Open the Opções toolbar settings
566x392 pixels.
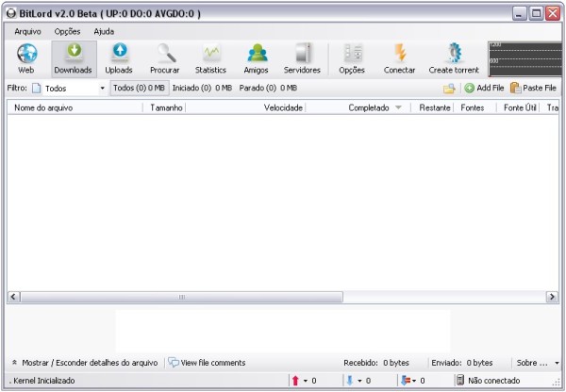352,58
